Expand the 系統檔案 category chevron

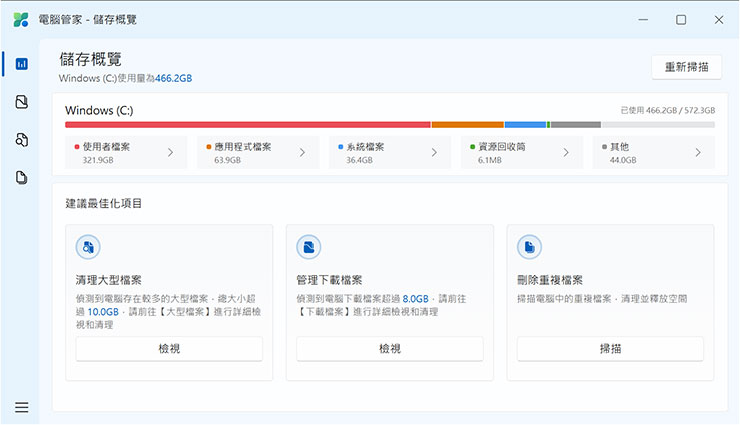pos(434,153)
